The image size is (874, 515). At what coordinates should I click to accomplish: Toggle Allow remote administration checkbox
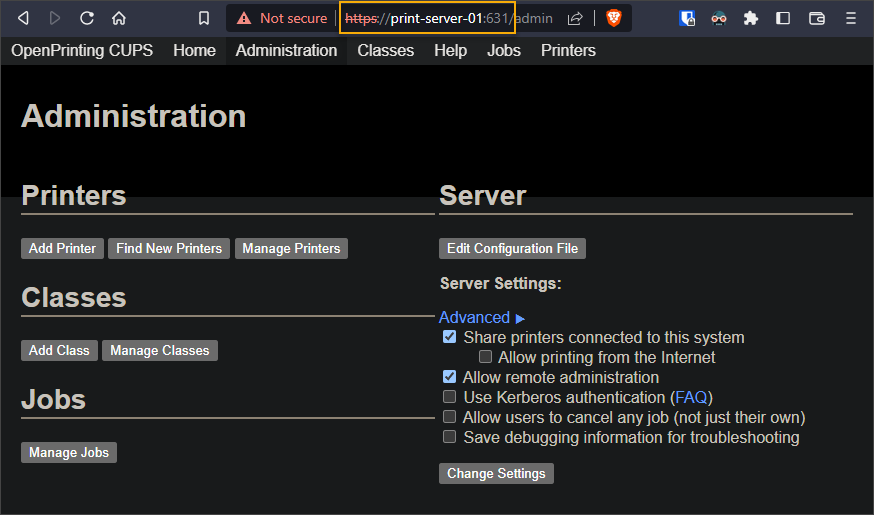449,377
